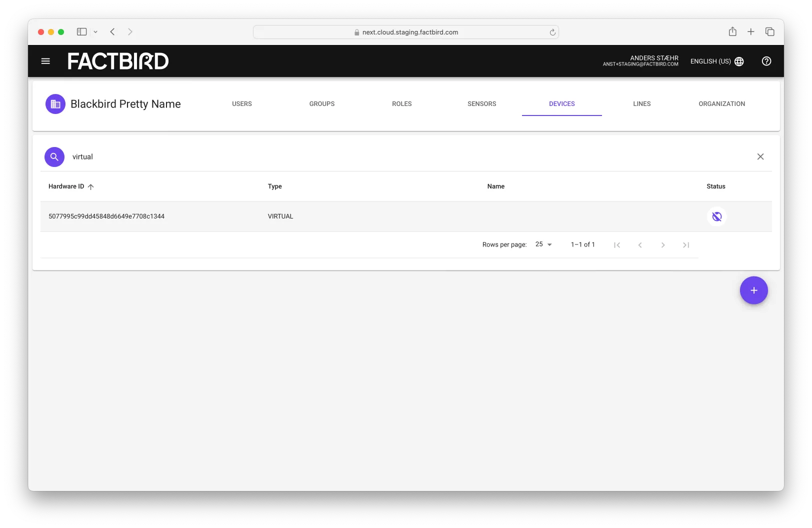Switch to the Users tab
This screenshot has width=812, height=528.
[x=242, y=104]
